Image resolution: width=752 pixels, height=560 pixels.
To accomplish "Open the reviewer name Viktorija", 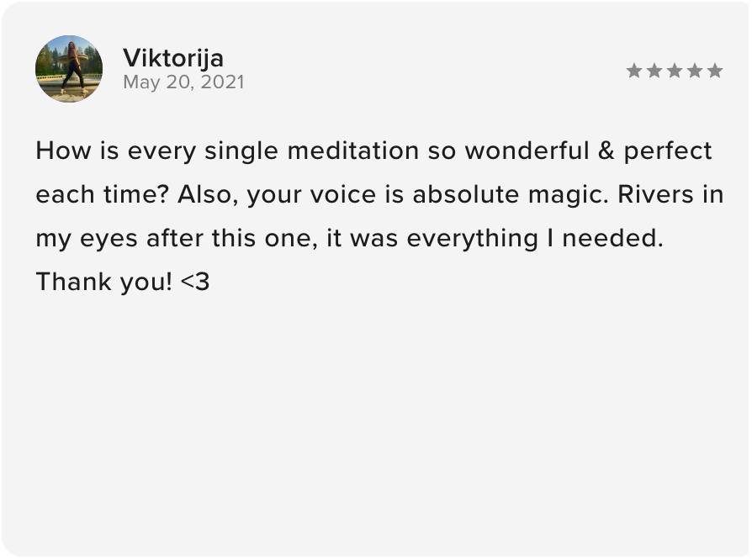I will click(172, 58).
